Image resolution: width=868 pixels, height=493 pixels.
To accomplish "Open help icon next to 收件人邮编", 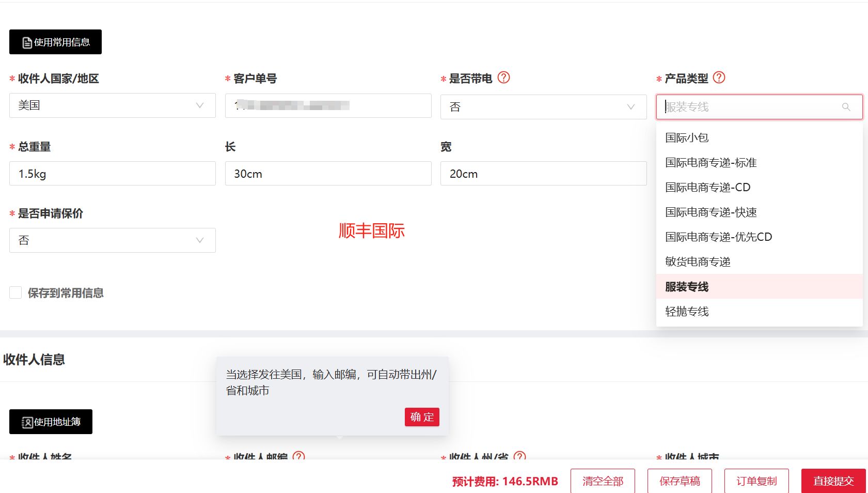I will tap(298, 457).
